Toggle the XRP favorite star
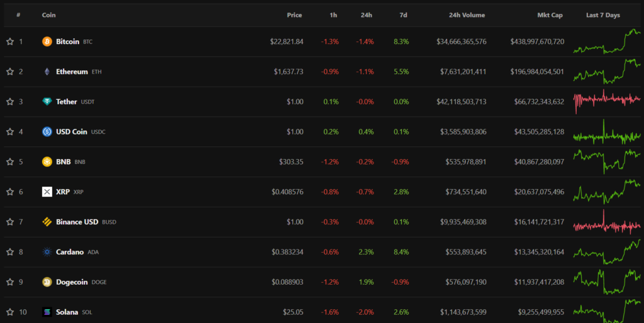 10,192
